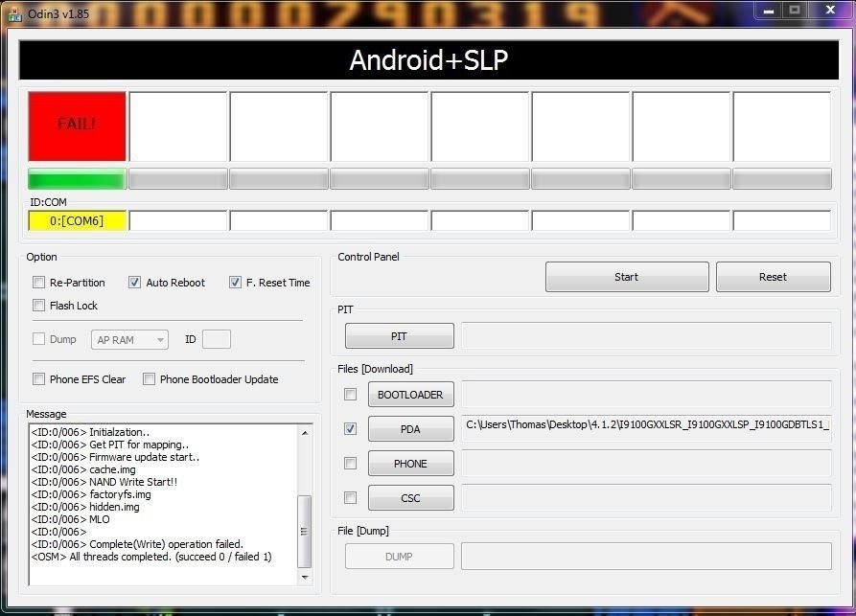Uncheck the checkbox beside PDA button
856x616 pixels.
coord(351,429)
